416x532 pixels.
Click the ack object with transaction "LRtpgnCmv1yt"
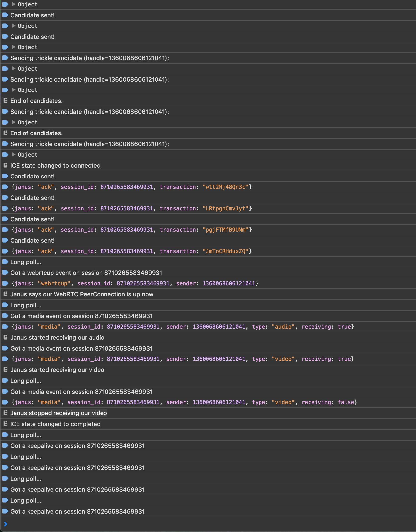point(132,209)
